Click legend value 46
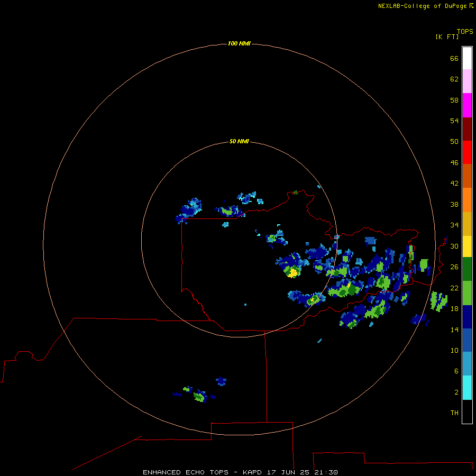 point(454,162)
